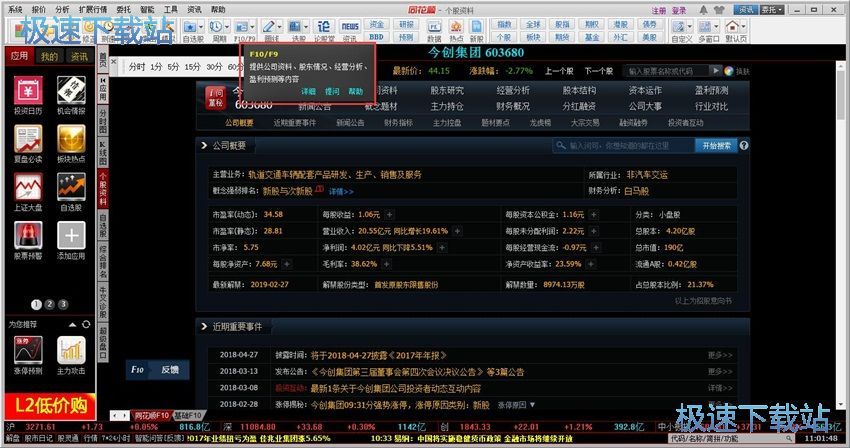The image size is (850, 448).
Task: Open dropdown arrow beside 画线 toolbar button
Action: pyautogui.click(x=279, y=27)
